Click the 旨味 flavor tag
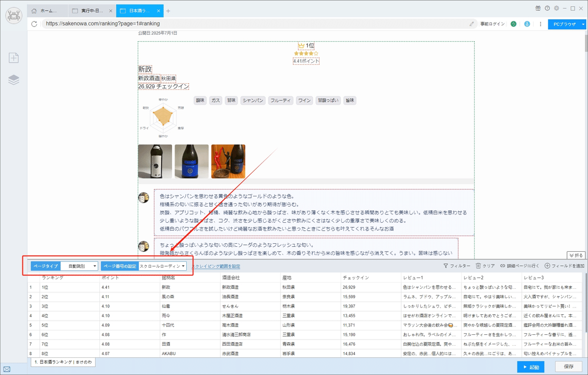Image resolution: width=588 pixels, height=375 pixels. (x=349, y=100)
